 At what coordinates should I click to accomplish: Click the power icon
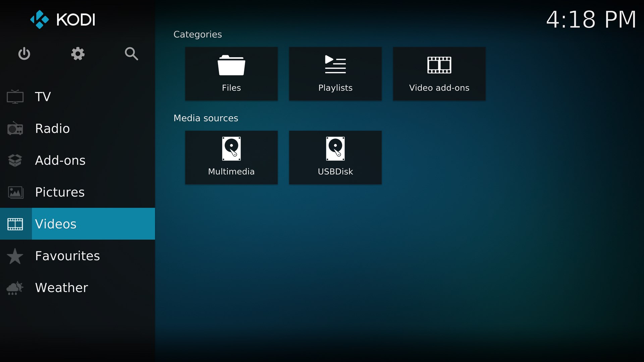tap(24, 54)
